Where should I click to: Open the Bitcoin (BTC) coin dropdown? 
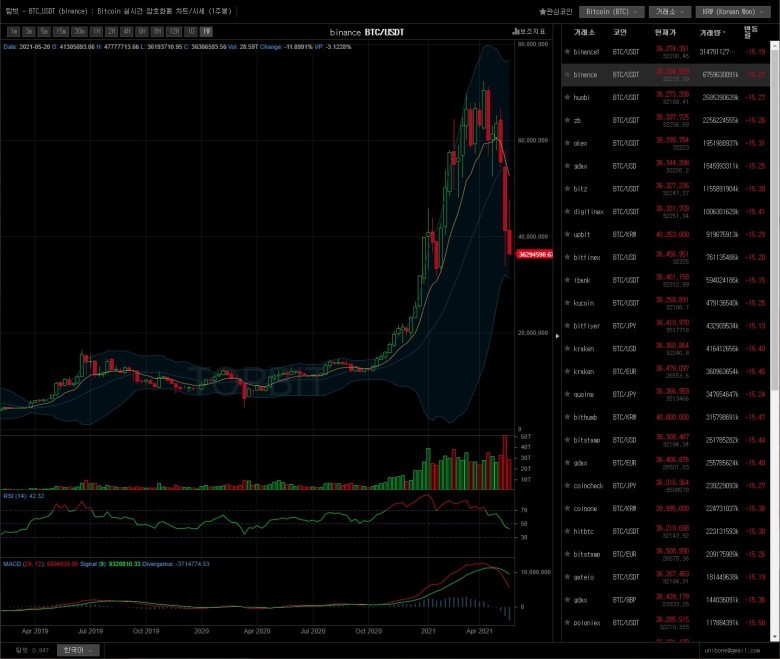[612, 11]
